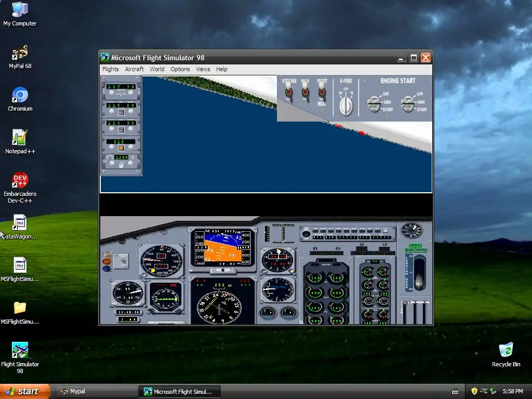Image resolution: width=532 pixels, height=399 pixels.
Task: Open the World menu
Action: tap(157, 69)
